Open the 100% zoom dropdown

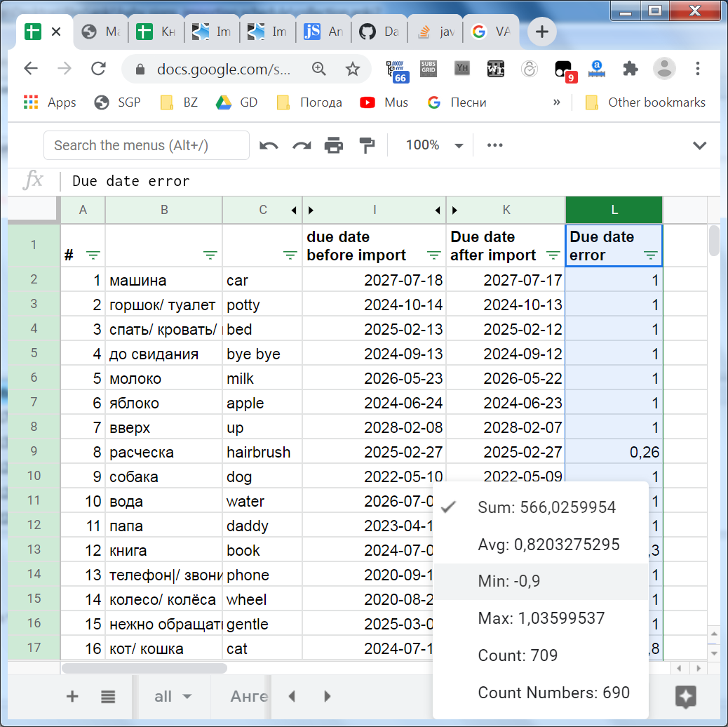[434, 145]
